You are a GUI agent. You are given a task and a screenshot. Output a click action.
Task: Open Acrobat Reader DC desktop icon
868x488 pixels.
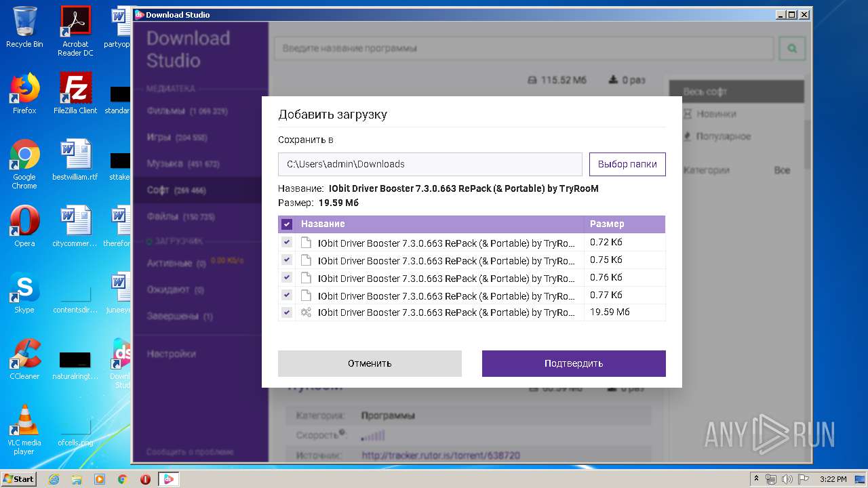tap(75, 31)
